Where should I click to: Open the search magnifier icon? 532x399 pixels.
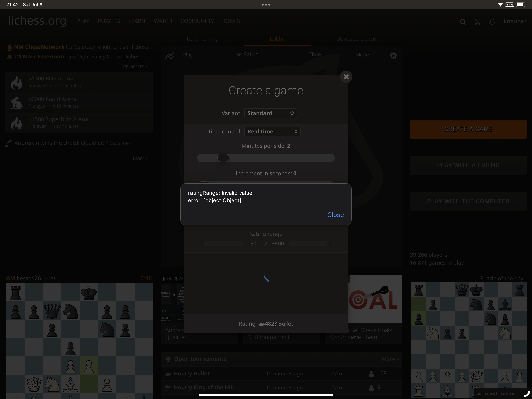[462, 22]
